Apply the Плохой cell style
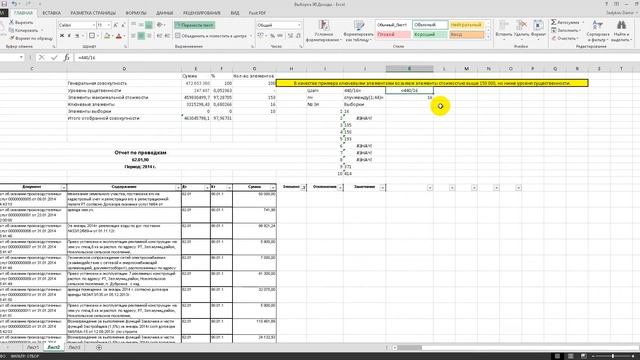Viewport: 640px width, 360px height. [393, 35]
